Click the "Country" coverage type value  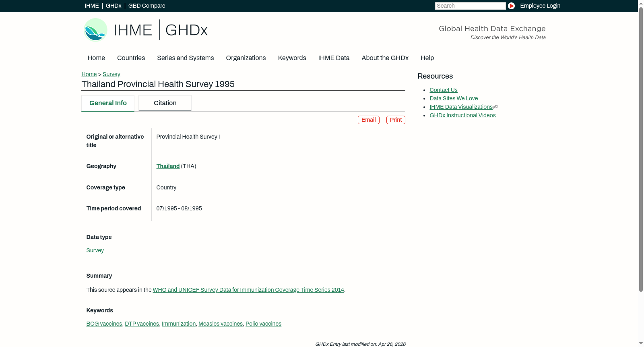166,187
